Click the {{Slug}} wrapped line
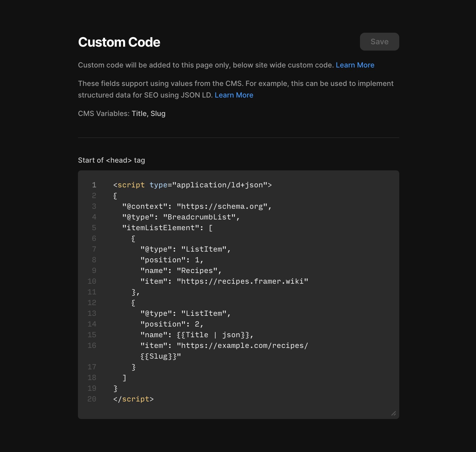Screen dimensions: 476x452 [161, 356]
